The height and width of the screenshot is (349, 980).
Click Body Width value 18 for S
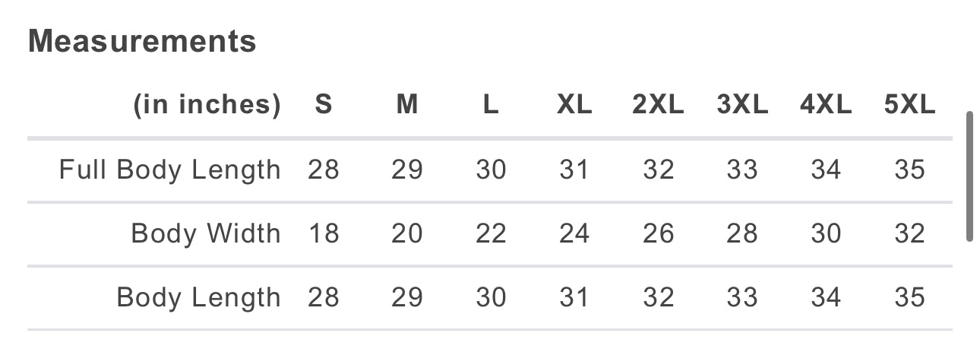[324, 233]
